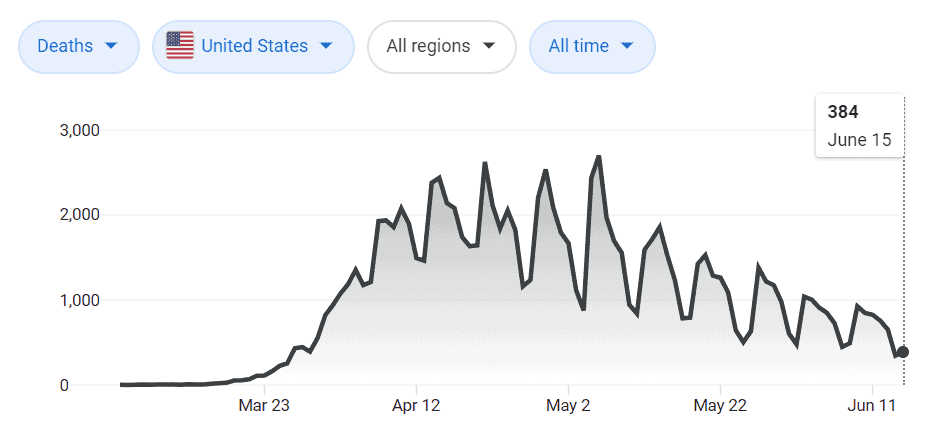This screenshot has width=935, height=435.
Task: Click the arrow beside United States
Action: (326, 46)
